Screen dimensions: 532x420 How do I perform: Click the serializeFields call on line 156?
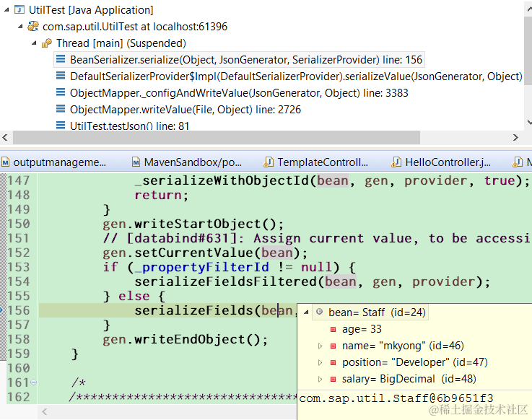(193, 310)
